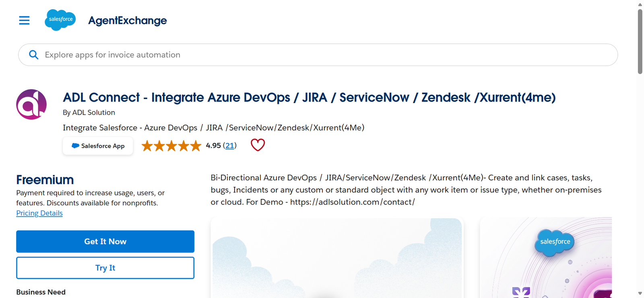The image size is (644, 298).
Task: Open the Pricing Details link
Action: point(39,213)
